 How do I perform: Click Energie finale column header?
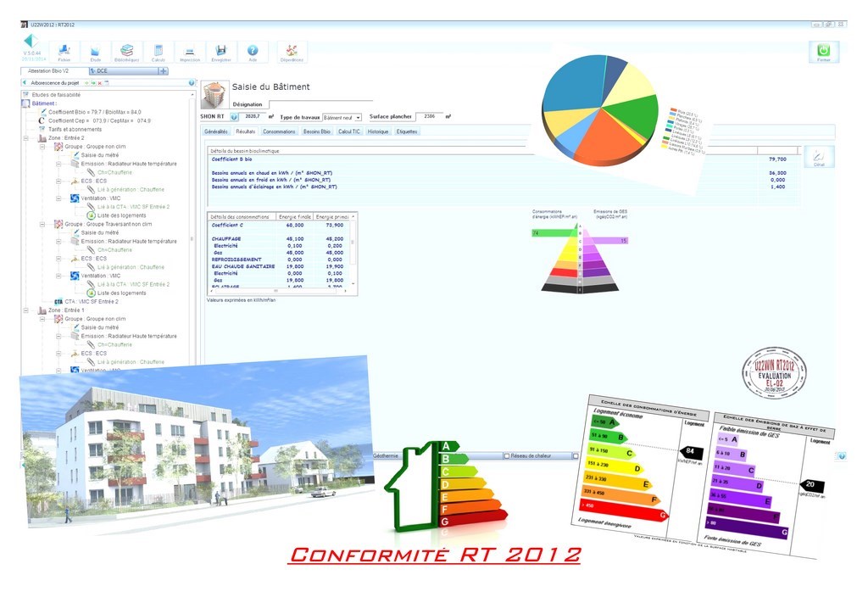click(294, 217)
